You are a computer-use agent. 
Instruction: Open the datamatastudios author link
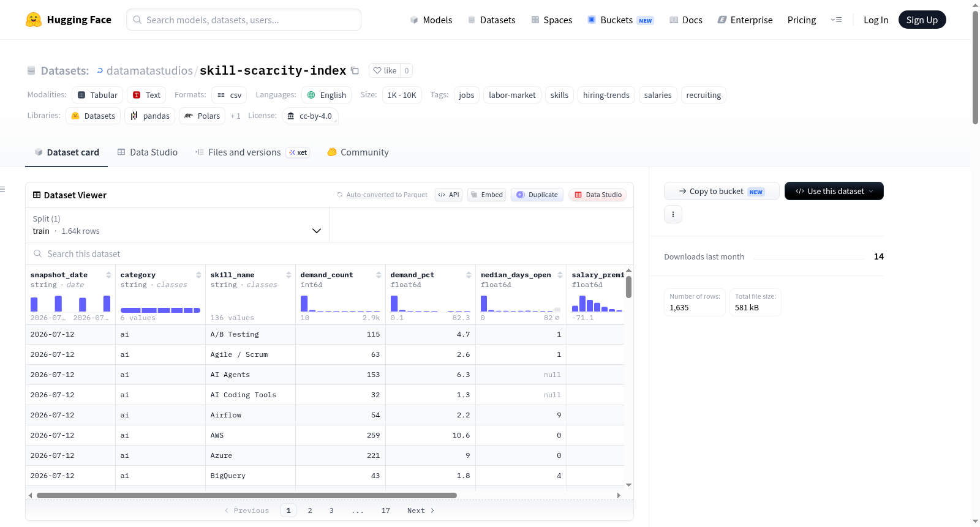[149, 70]
